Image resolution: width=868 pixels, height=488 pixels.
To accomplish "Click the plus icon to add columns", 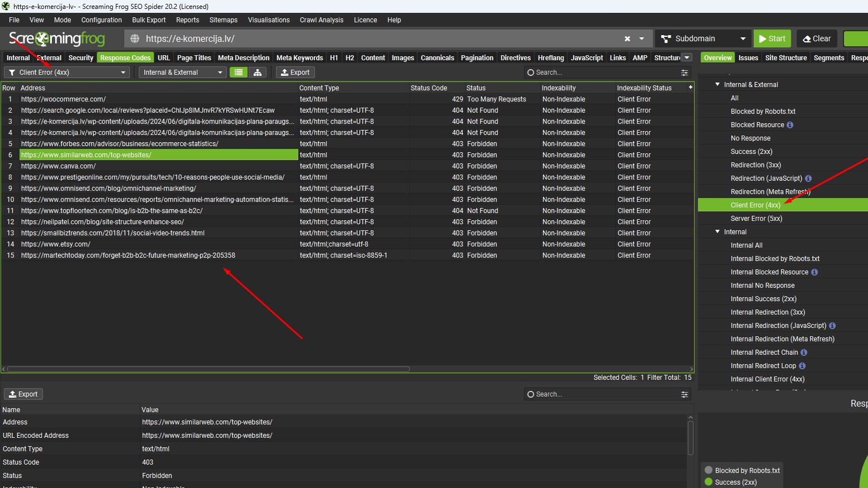I will pyautogui.click(x=690, y=88).
